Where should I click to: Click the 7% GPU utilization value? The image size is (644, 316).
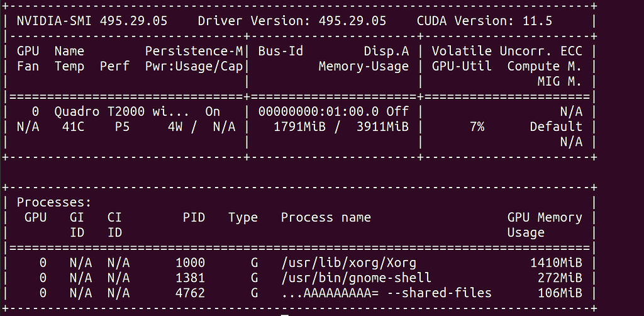point(477,127)
